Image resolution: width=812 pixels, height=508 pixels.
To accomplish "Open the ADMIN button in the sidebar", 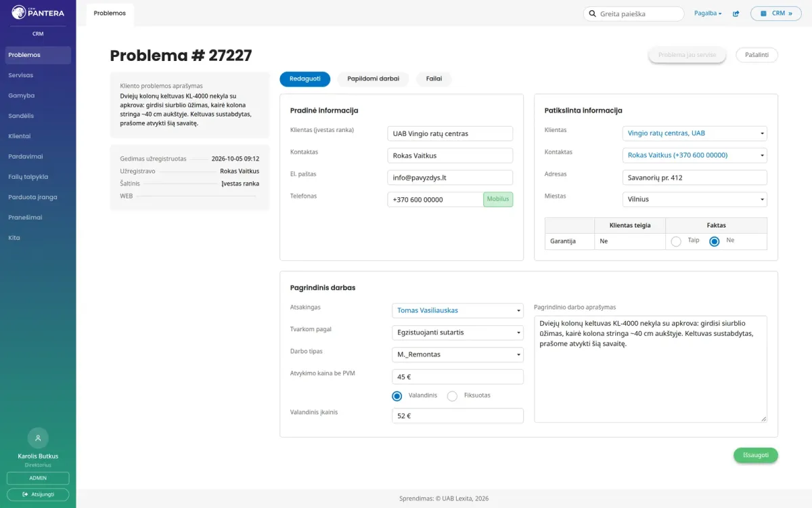I will tap(38, 478).
